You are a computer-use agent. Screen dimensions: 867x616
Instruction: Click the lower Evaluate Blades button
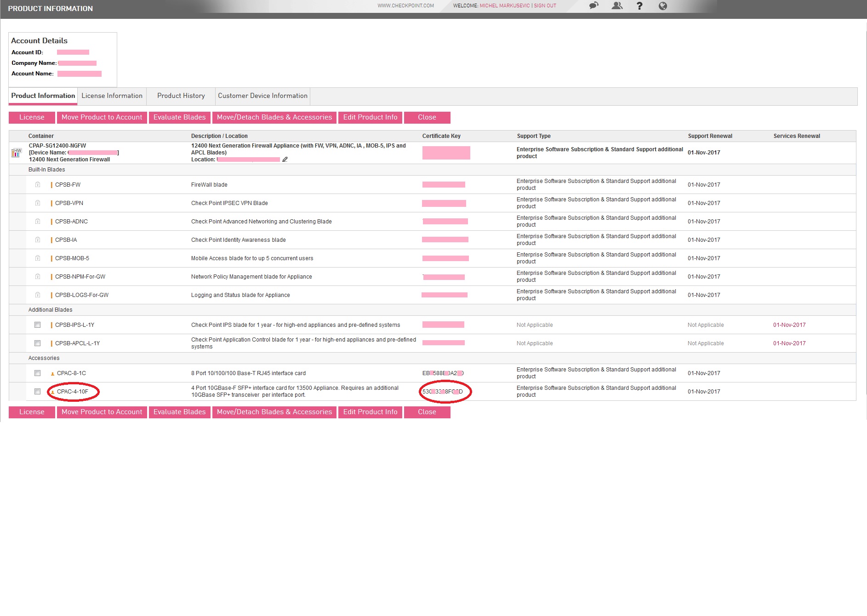point(180,412)
